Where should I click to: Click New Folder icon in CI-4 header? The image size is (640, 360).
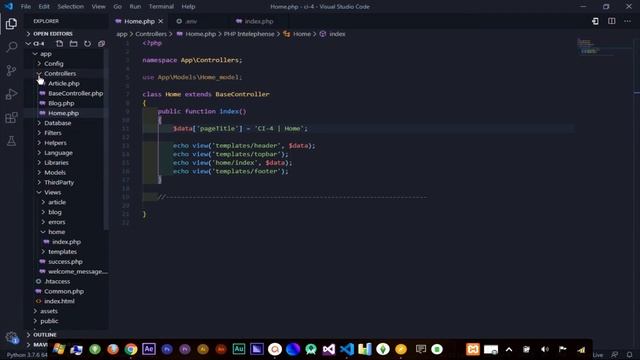pos(73,43)
